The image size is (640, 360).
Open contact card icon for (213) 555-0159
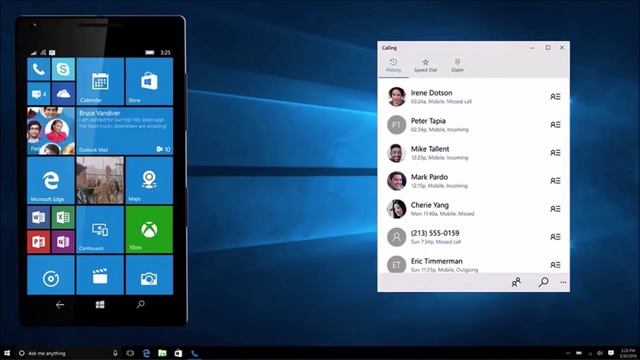pyautogui.click(x=555, y=237)
